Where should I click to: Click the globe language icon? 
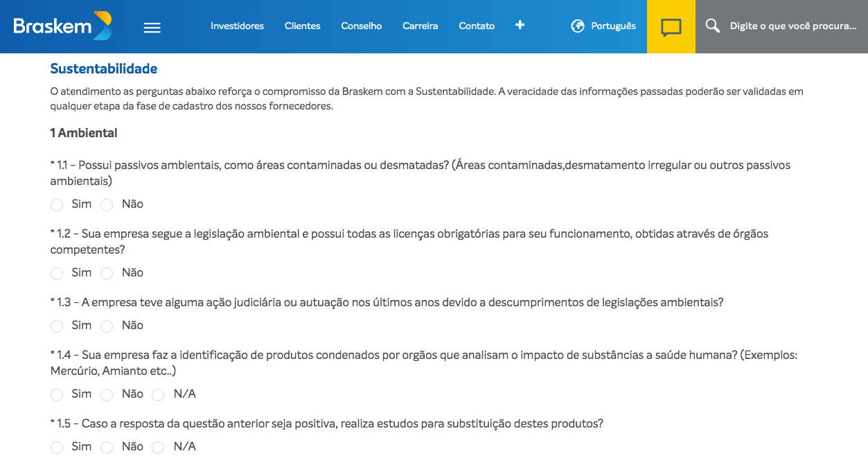(578, 26)
